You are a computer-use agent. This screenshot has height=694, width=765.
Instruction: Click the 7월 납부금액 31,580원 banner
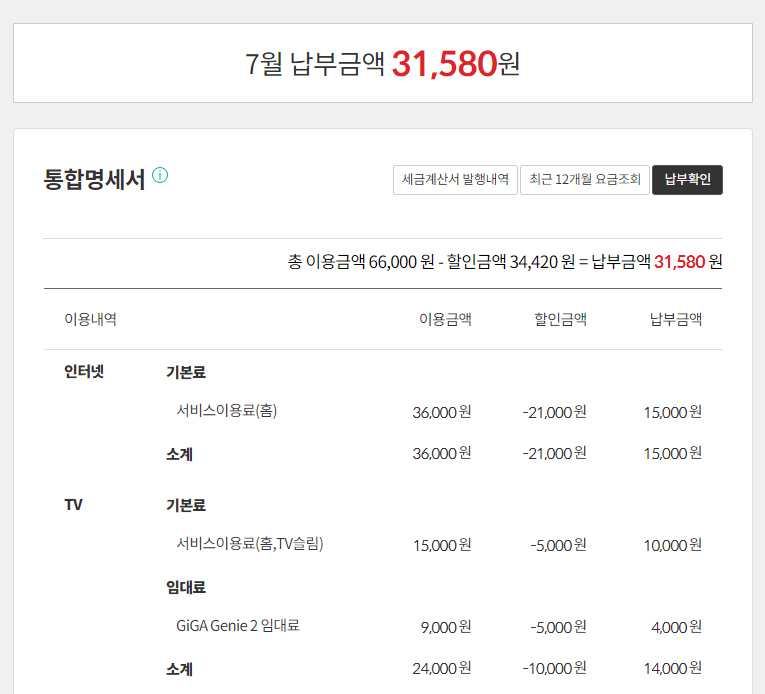click(x=382, y=64)
